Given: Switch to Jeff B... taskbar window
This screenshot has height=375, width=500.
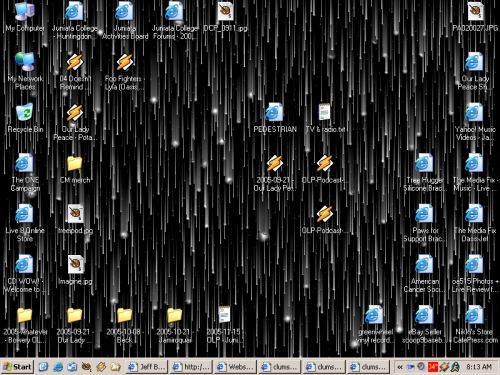Looking at the screenshot, I should (147, 367).
